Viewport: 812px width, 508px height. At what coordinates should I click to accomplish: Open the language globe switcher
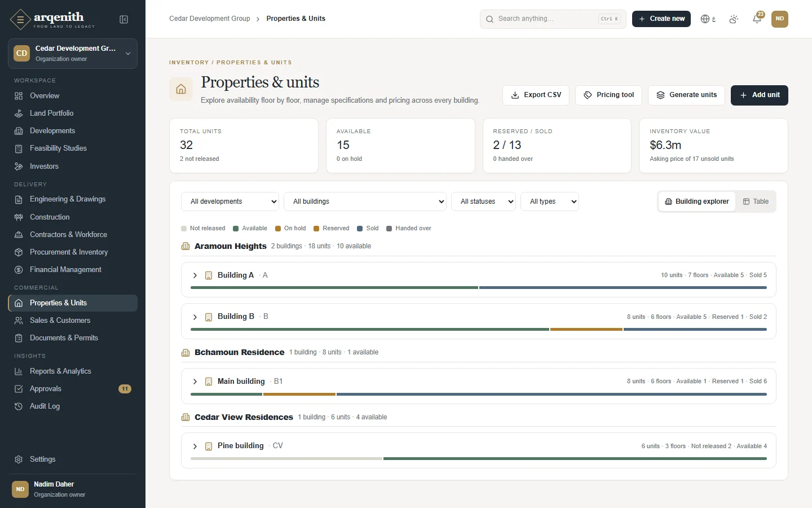point(708,19)
